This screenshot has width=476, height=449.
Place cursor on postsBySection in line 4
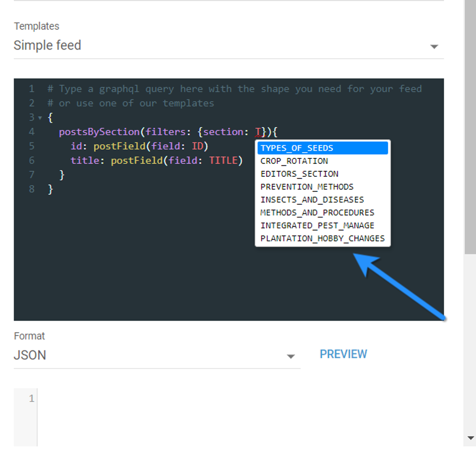click(x=99, y=132)
